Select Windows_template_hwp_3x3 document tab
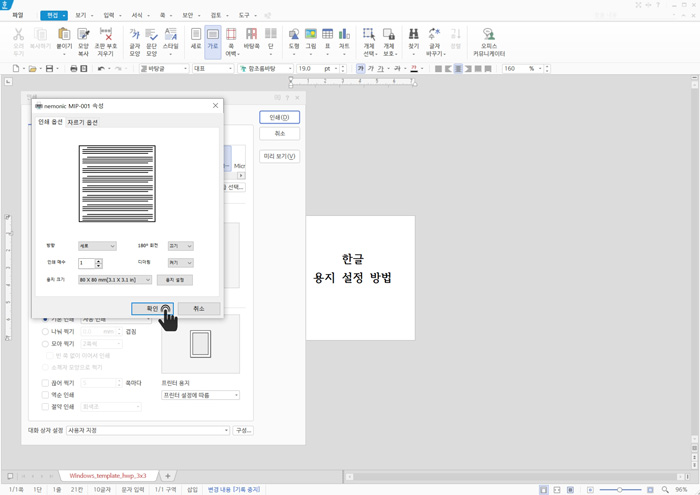700x495 pixels. point(108,476)
